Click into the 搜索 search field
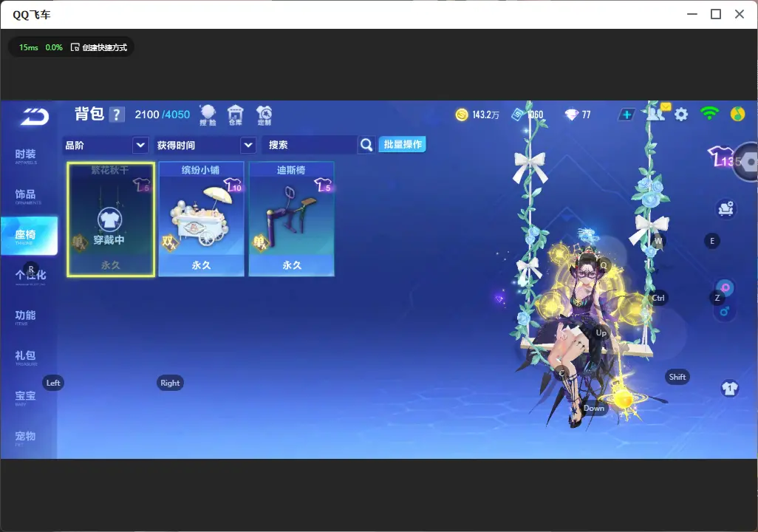Viewport: 758px width, 532px height. point(310,145)
